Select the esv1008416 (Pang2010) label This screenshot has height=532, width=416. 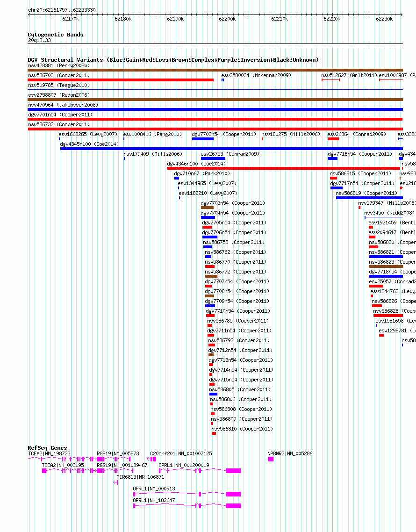[x=152, y=134]
